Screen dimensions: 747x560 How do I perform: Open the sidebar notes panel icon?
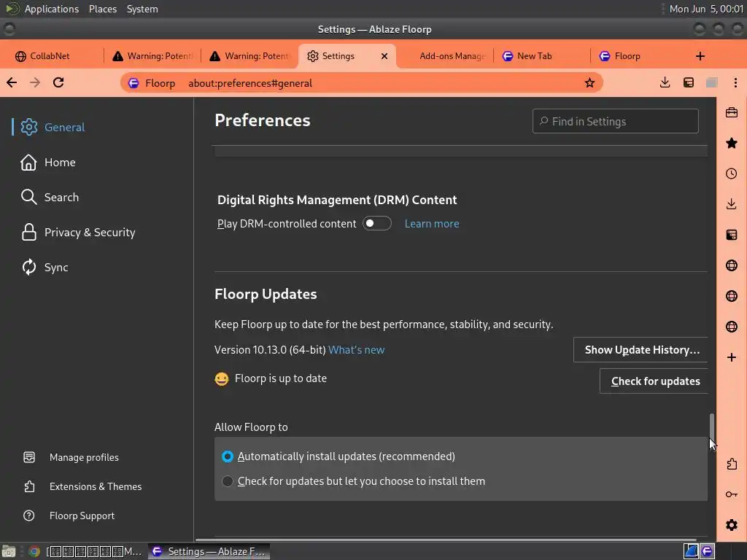(731, 235)
